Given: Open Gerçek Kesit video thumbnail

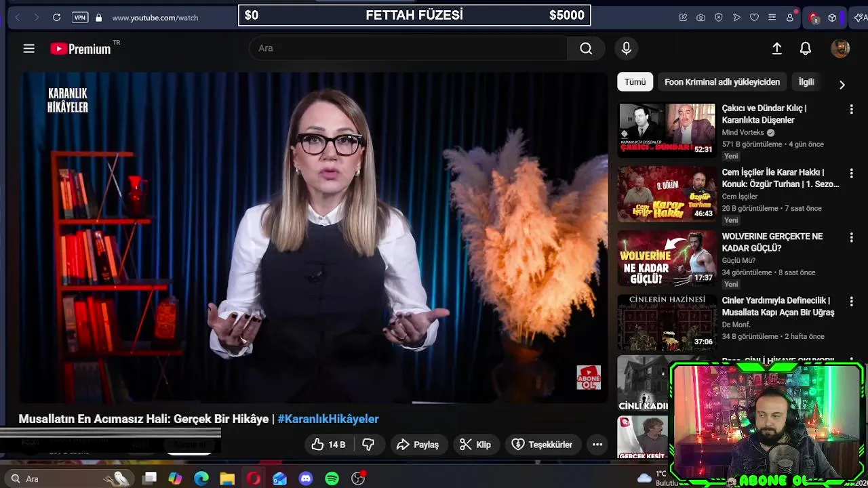Looking at the screenshot, I should (642, 439).
